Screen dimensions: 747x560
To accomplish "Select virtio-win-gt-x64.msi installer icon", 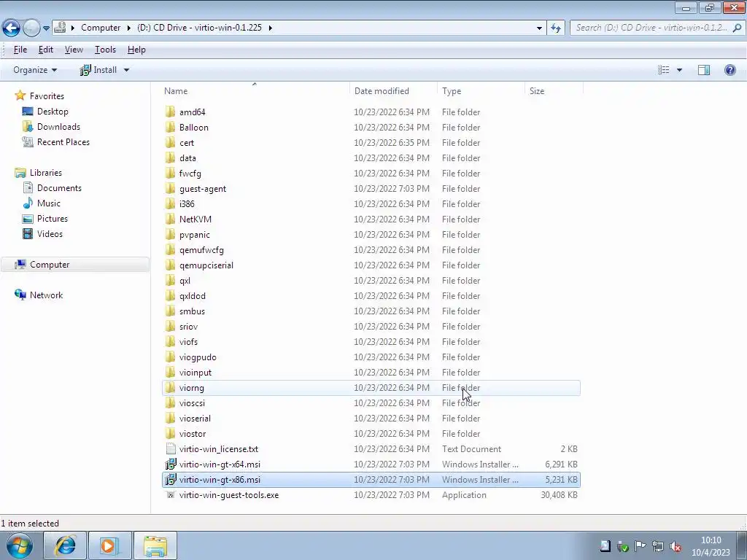I will click(x=170, y=464).
